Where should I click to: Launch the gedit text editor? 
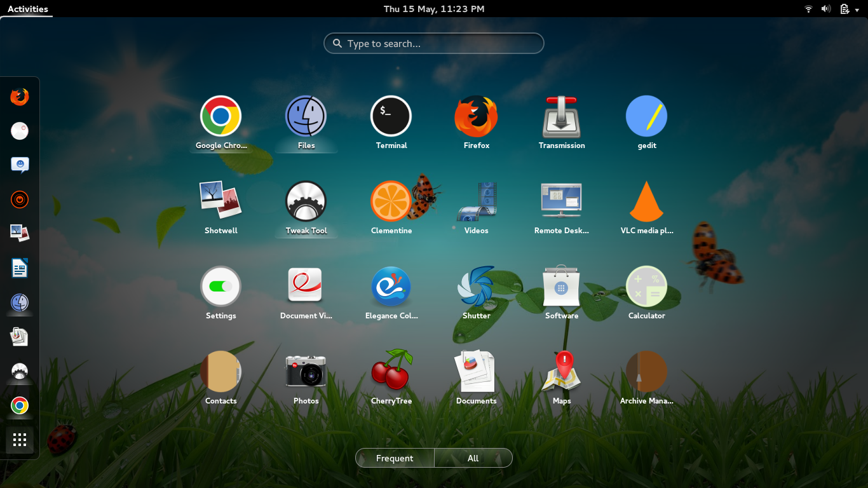pos(646,124)
